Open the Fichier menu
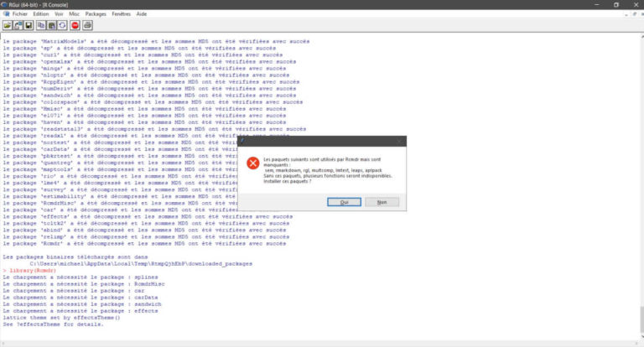This screenshot has height=347, width=644. (x=19, y=14)
